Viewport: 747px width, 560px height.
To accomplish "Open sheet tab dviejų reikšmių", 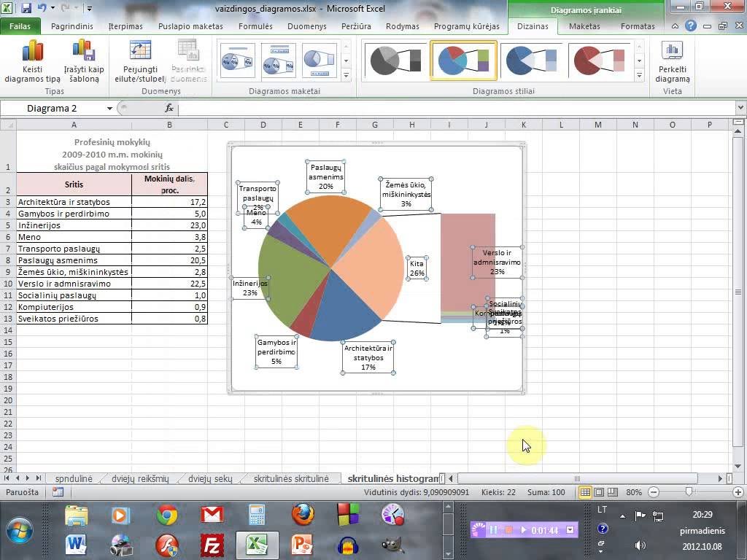I will pos(140,478).
